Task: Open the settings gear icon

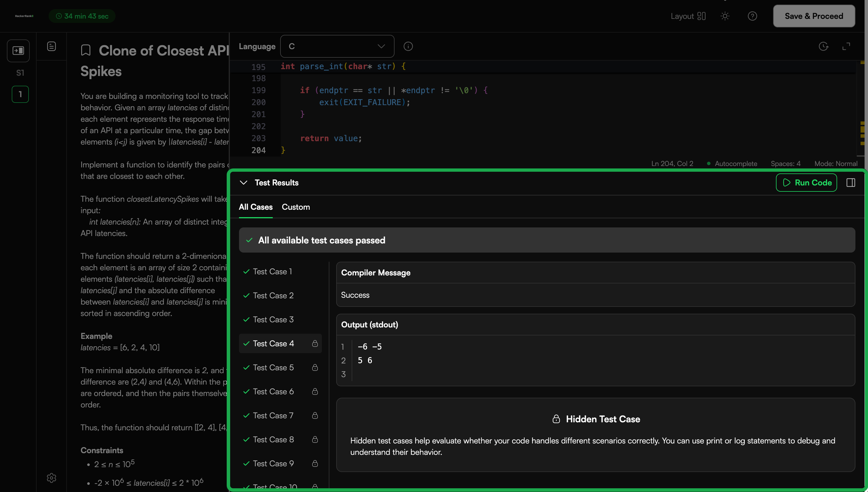Action: pos(51,477)
